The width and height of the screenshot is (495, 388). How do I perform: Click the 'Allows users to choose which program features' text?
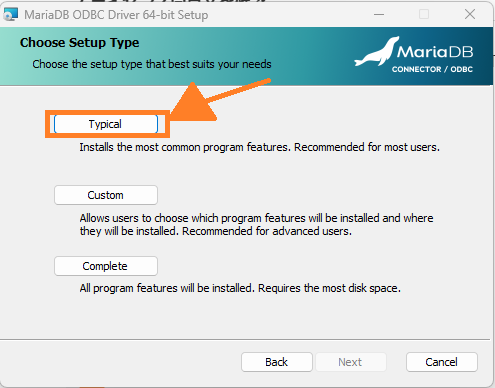[x=256, y=225]
